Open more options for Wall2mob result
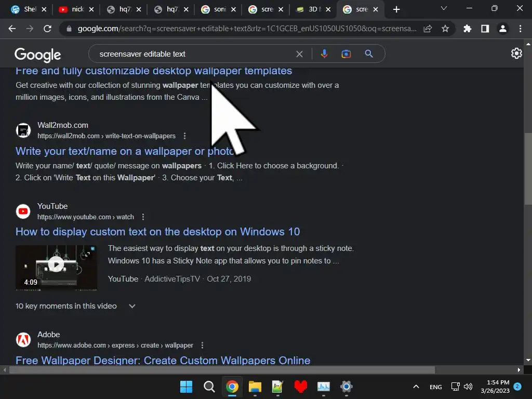 tap(184, 136)
